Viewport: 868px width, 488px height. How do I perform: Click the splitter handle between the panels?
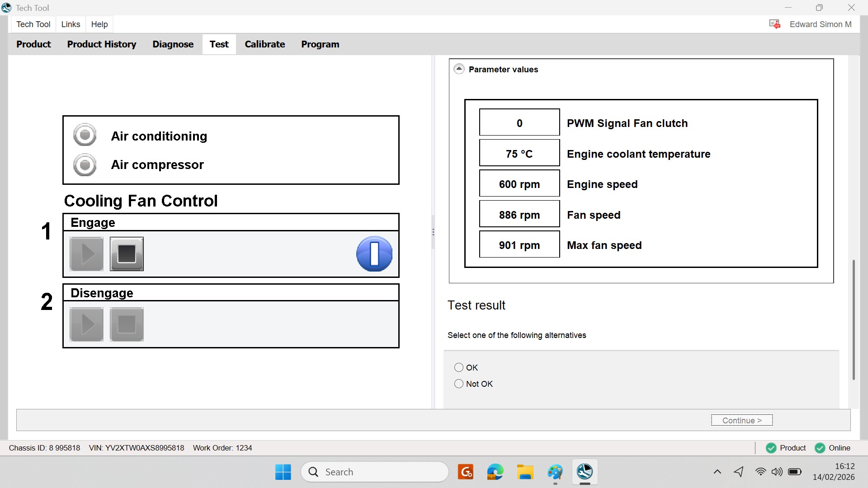pyautogui.click(x=433, y=232)
